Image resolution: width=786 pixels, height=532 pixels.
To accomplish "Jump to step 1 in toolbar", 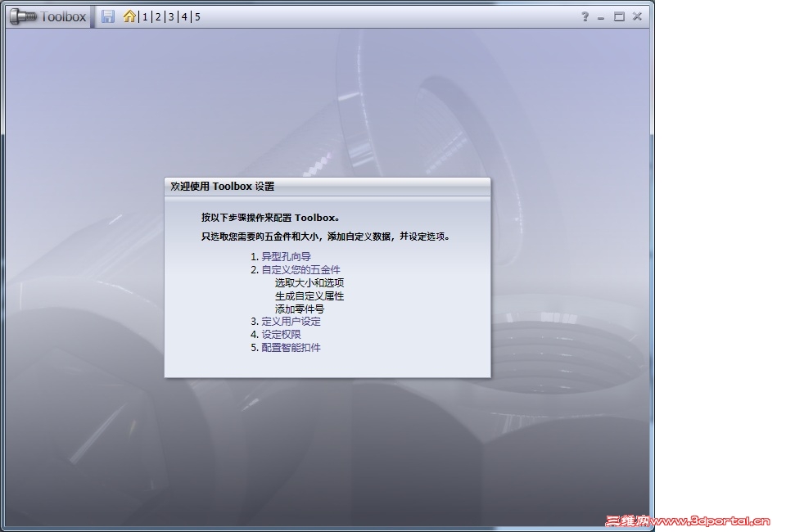I will 146,17.
